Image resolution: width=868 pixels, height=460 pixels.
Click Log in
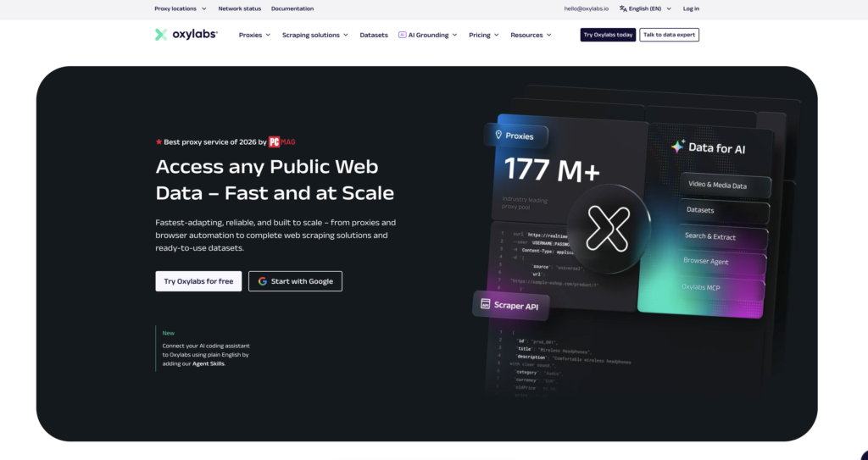691,8
